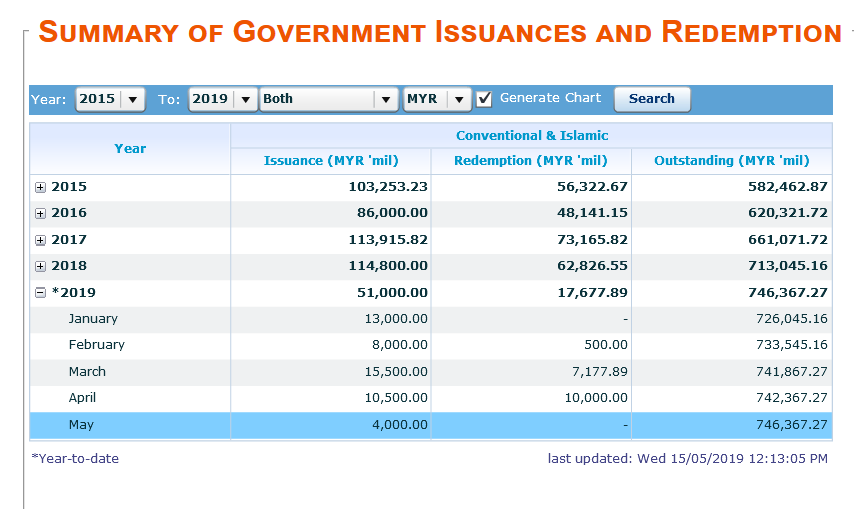Click the 2015 outstanding value 582,462.87

[788, 187]
